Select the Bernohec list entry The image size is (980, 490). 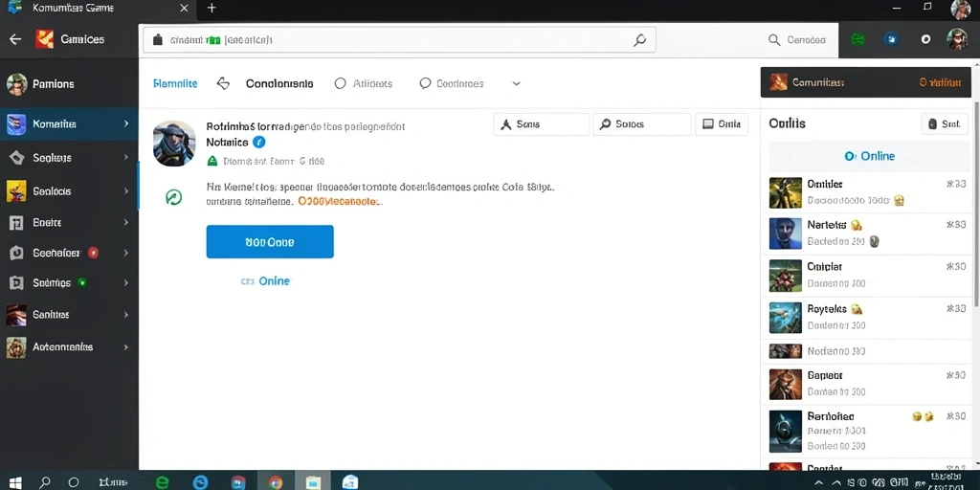[x=869, y=432]
